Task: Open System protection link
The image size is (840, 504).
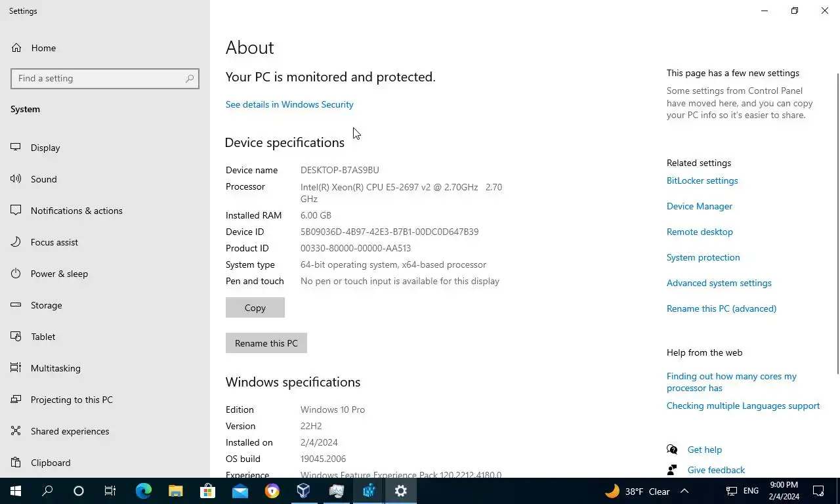Action: 703,257
